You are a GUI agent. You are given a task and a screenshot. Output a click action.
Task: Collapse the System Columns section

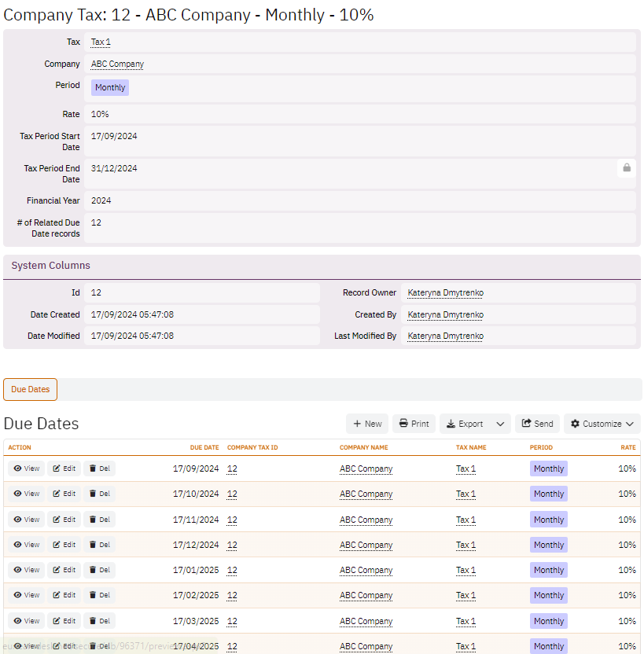click(x=50, y=266)
